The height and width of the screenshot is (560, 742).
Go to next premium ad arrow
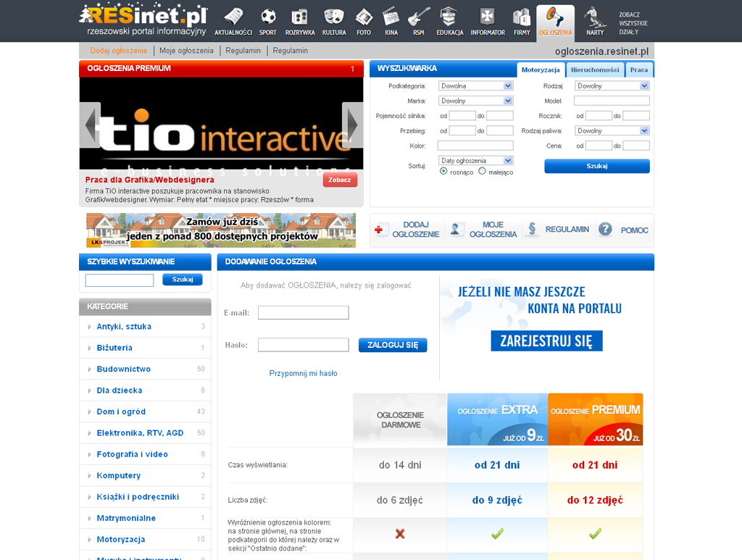[x=353, y=125]
